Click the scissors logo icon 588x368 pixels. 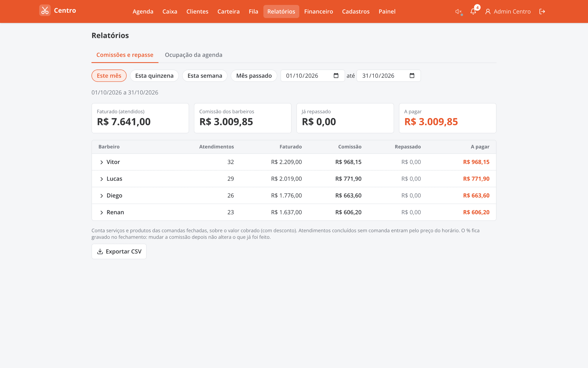coord(45,11)
